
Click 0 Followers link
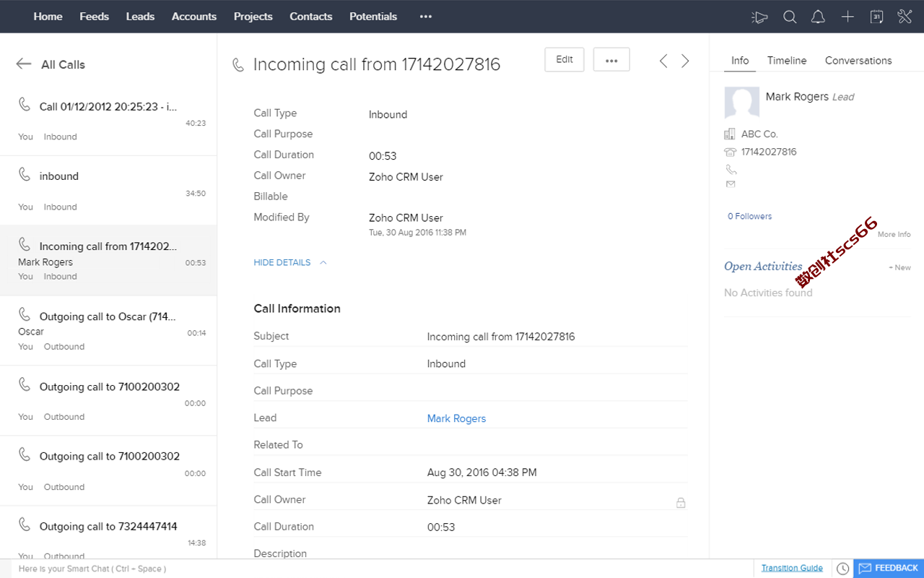[x=749, y=216]
